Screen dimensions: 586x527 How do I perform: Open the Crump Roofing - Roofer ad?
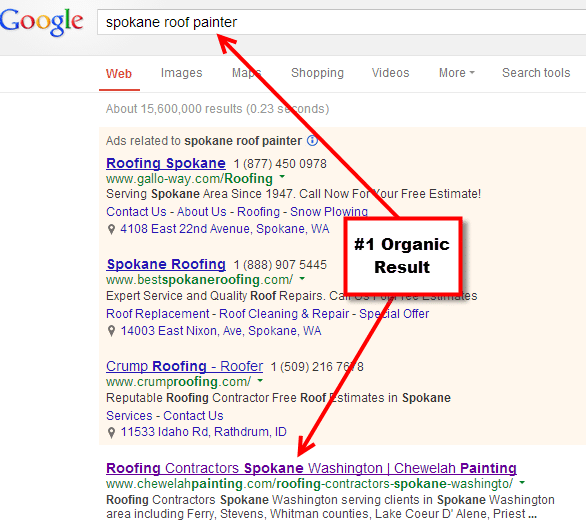click(x=185, y=366)
